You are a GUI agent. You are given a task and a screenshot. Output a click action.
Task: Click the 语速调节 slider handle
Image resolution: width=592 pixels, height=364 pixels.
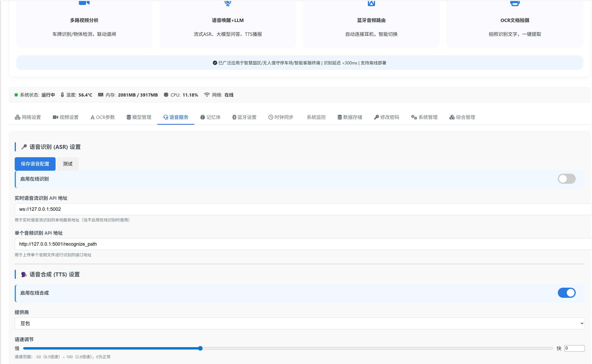[200, 348]
